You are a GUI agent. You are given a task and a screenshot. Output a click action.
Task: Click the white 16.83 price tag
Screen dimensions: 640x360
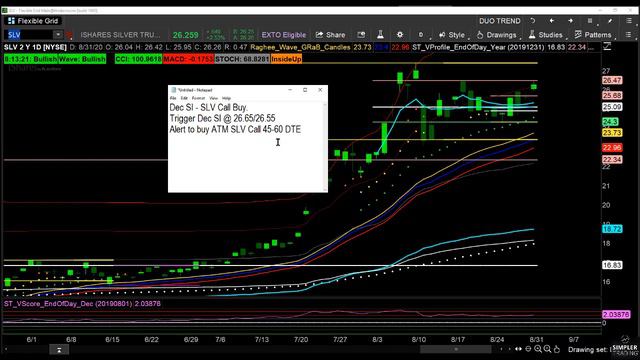click(x=612, y=265)
